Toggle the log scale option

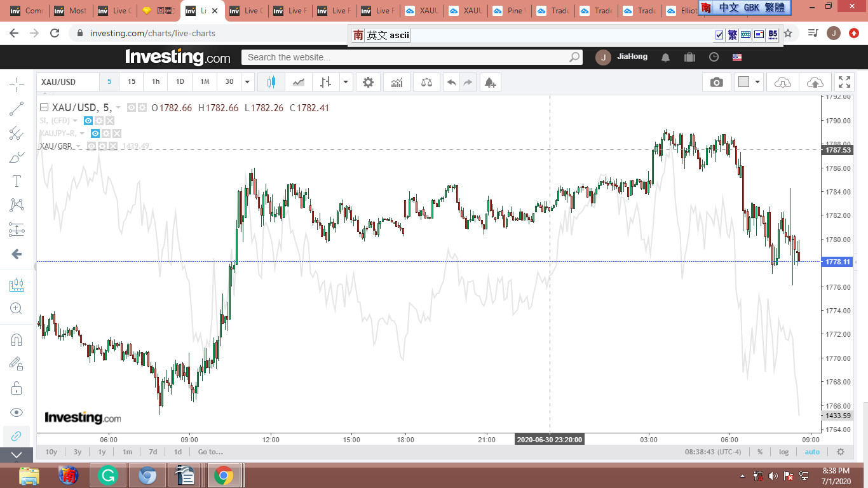coord(783,452)
